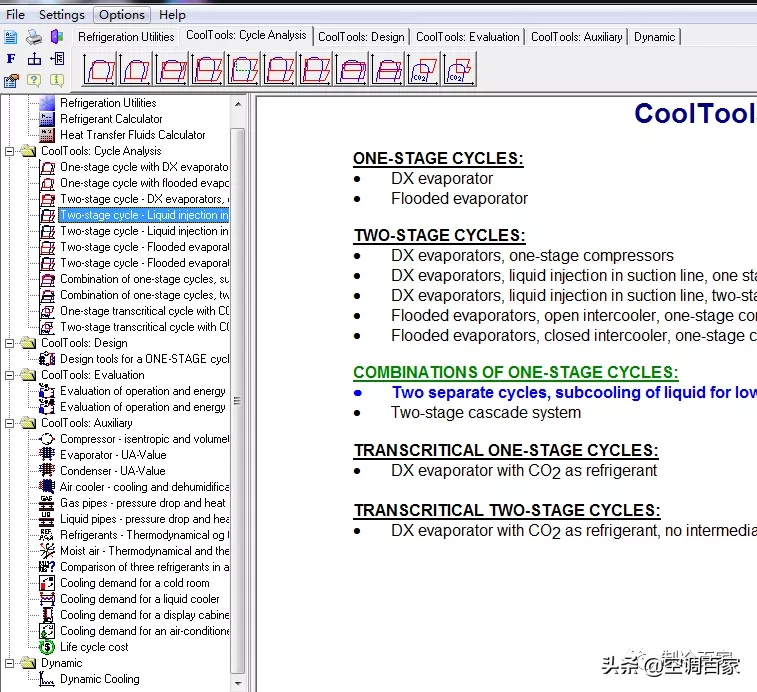This screenshot has width=757, height=692.
Task: Click the seventh cycle diagram toolbar button
Action: click(x=316, y=70)
